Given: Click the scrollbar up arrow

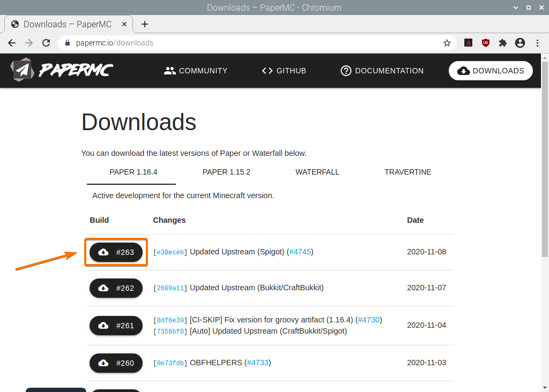Looking at the screenshot, I should point(545,57).
